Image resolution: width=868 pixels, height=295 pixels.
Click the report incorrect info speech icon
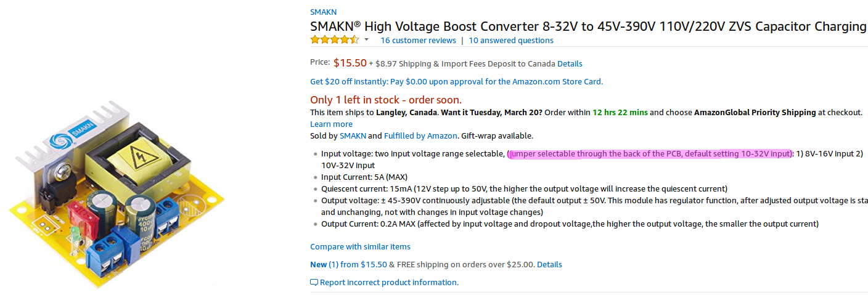pos(314,283)
